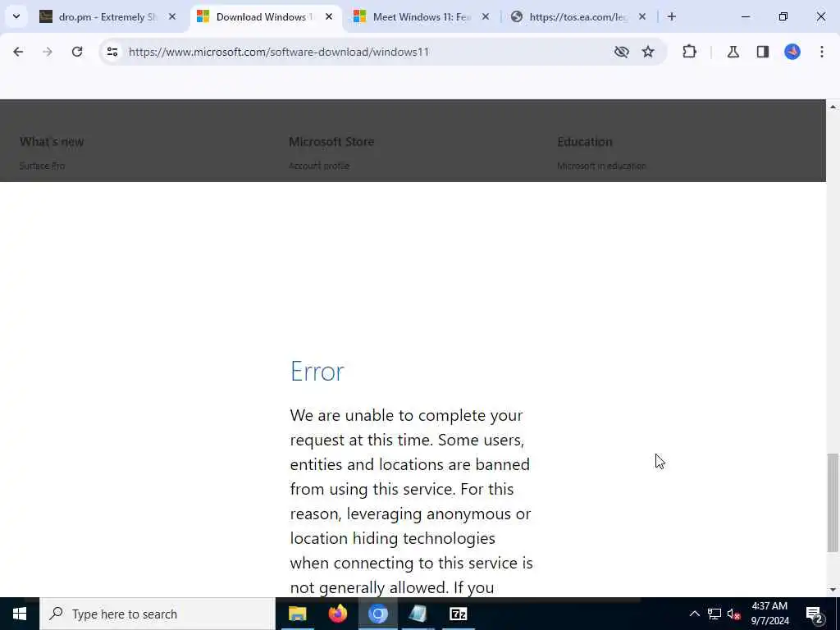Click the tracking protection eye icon
Viewport: 840px width, 630px height.
[622, 52]
